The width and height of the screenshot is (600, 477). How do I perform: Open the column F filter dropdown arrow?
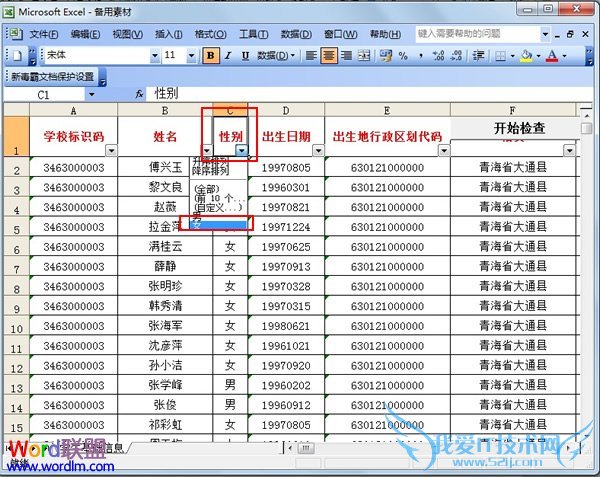pos(569,150)
